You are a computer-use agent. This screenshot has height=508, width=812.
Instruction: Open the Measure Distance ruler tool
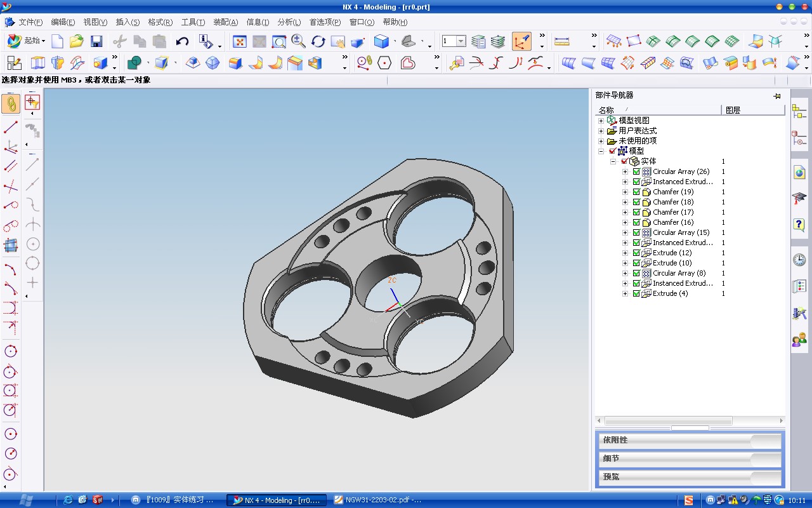click(x=562, y=42)
